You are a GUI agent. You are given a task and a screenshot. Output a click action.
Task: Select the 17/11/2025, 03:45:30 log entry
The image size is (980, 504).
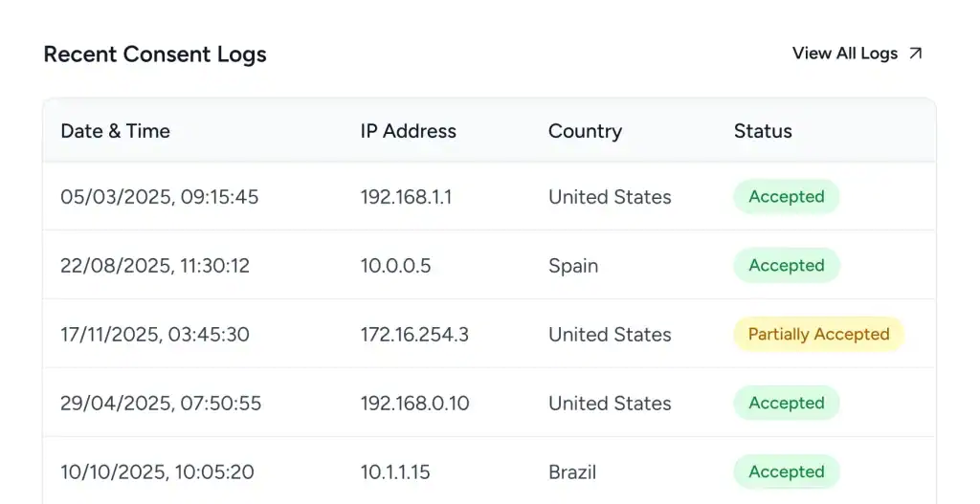(489, 334)
